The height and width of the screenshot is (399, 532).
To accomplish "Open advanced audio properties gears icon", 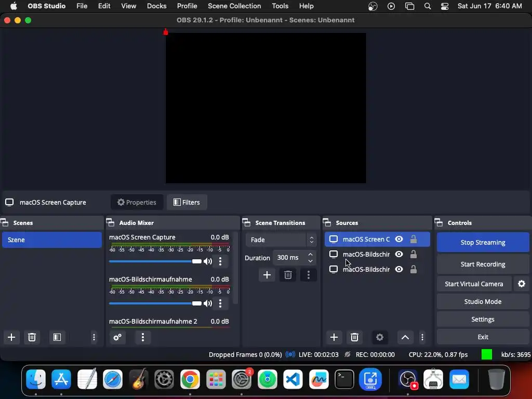I will pyautogui.click(x=117, y=337).
